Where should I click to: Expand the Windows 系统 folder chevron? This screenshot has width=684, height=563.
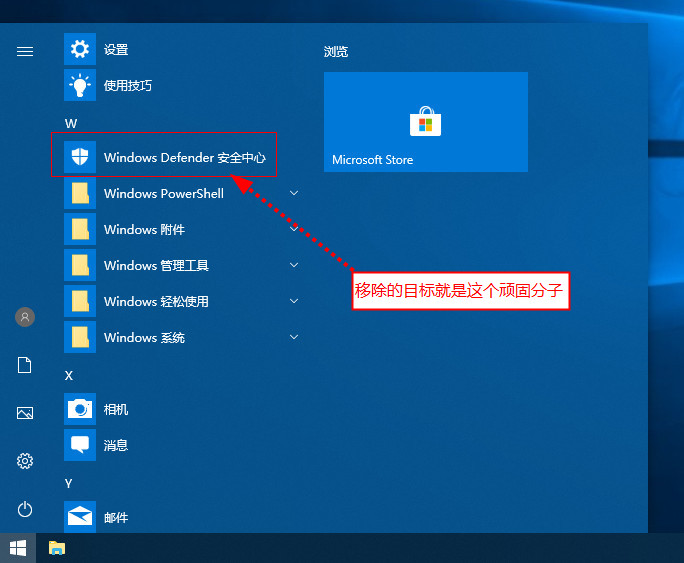click(294, 337)
